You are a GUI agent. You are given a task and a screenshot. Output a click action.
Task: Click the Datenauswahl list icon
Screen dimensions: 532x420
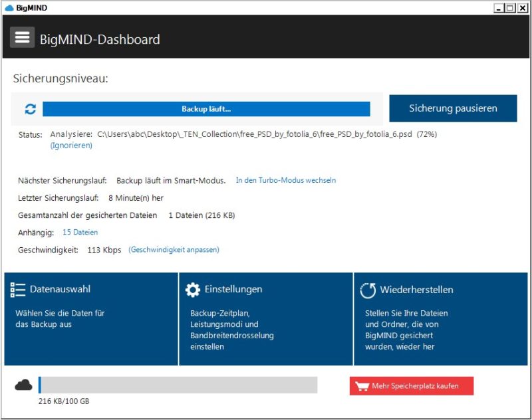click(18, 290)
